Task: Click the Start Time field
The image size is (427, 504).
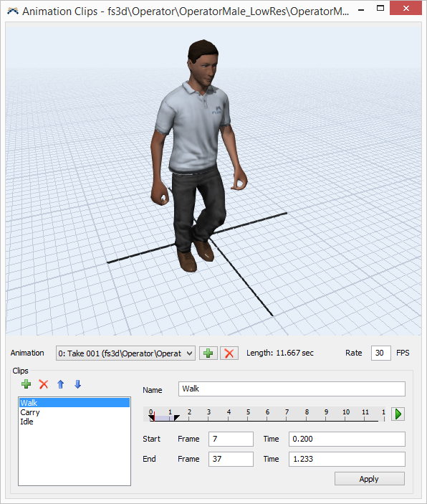Action: tap(347, 439)
